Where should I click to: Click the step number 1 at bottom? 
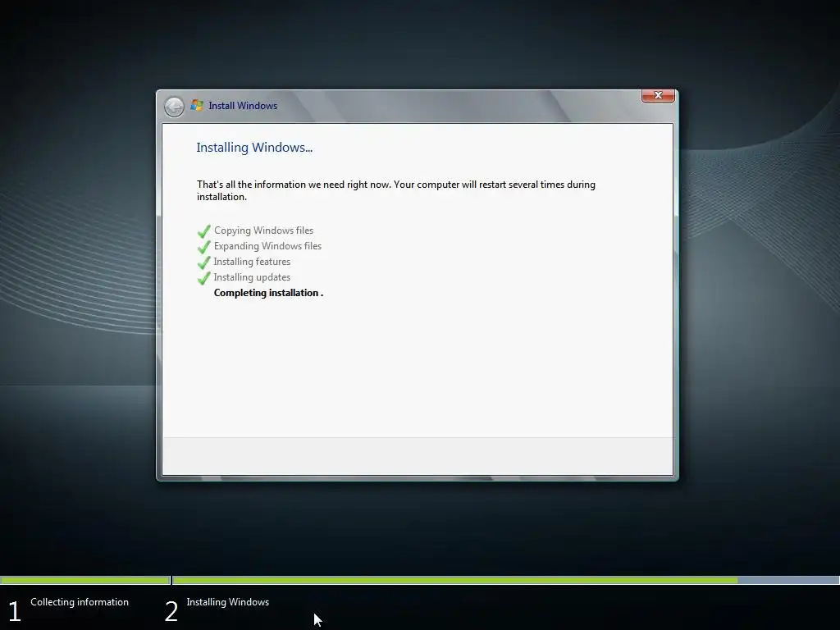point(15,612)
